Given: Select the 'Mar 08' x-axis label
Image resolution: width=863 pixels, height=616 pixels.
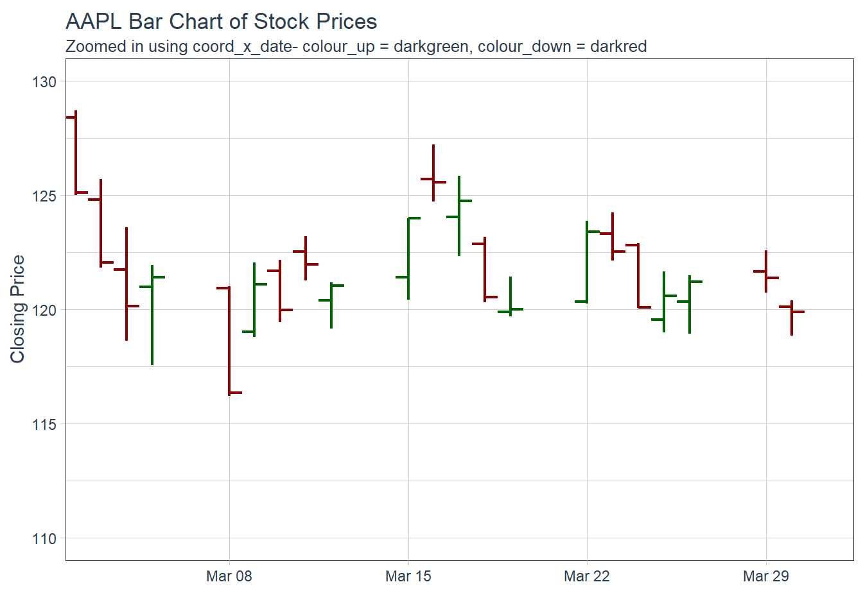Looking at the screenshot, I should [229, 576].
